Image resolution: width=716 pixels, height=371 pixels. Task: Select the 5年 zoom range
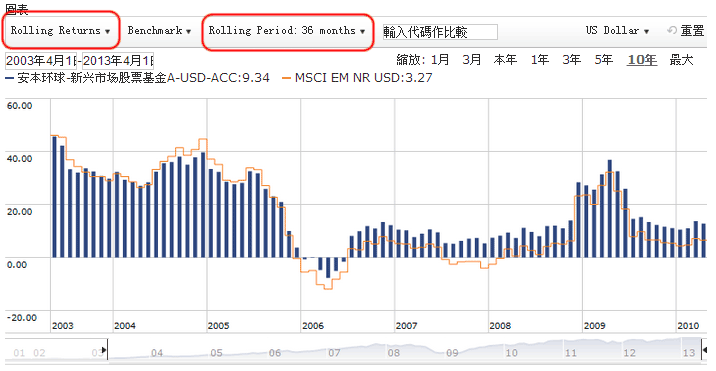point(603,60)
